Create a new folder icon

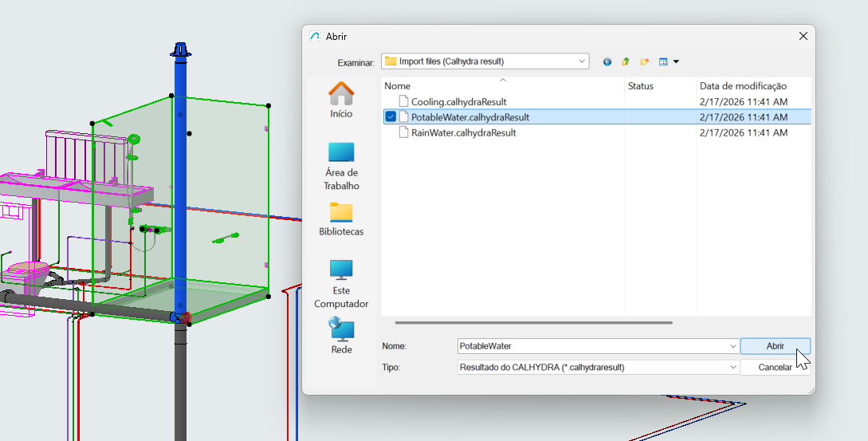click(644, 62)
